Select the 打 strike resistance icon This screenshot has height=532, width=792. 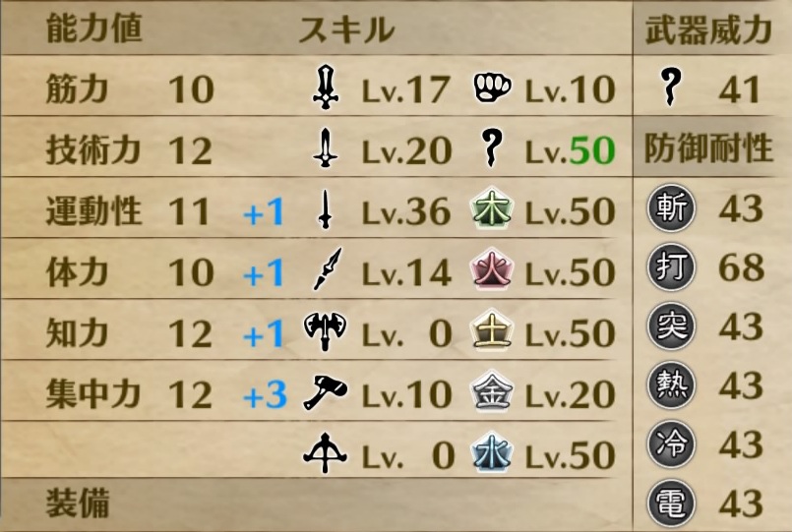click(x=672, y=266)
